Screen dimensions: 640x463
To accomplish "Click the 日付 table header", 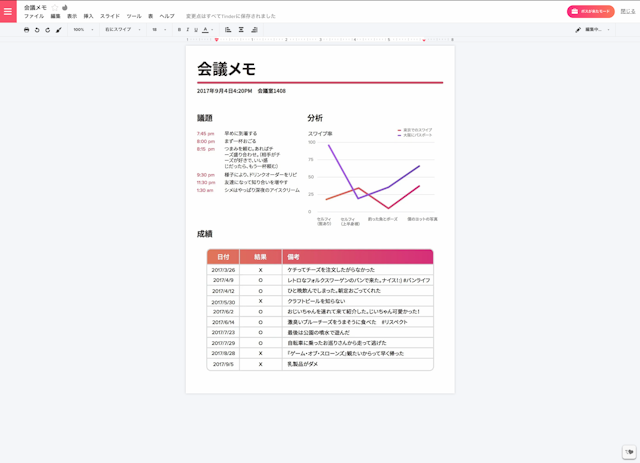I will [223, 257].
